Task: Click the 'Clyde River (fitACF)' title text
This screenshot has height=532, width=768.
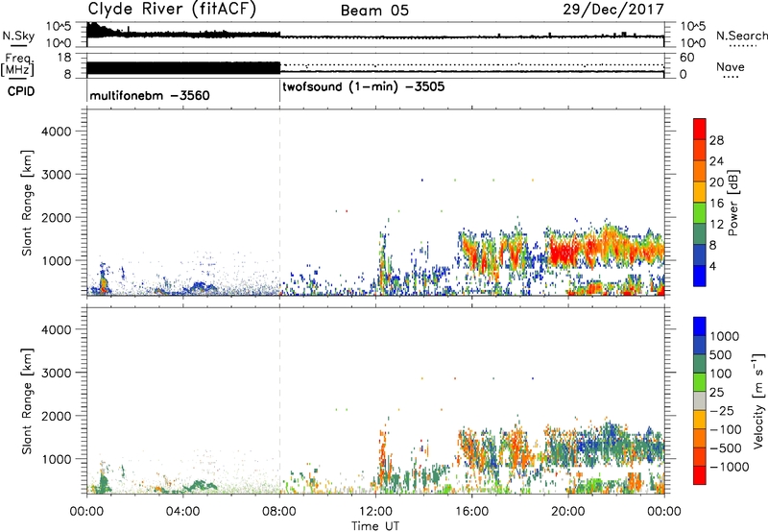Action: pos(172,10)
